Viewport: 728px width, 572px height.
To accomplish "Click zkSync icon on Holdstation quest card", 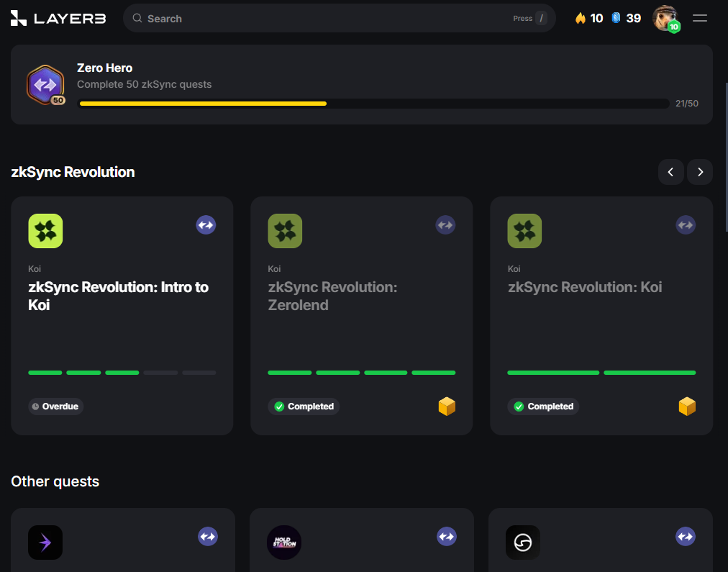I will [x=447, y=537].
